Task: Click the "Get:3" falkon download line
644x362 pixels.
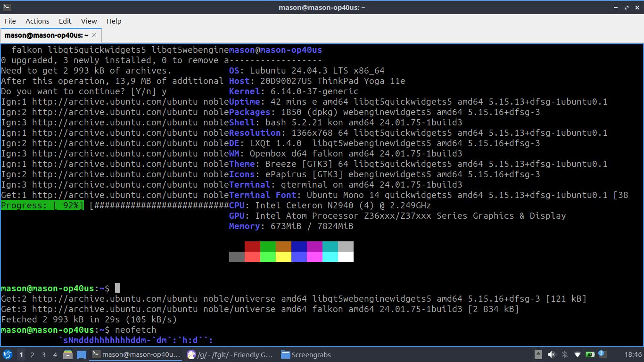Action: point(260,309)
